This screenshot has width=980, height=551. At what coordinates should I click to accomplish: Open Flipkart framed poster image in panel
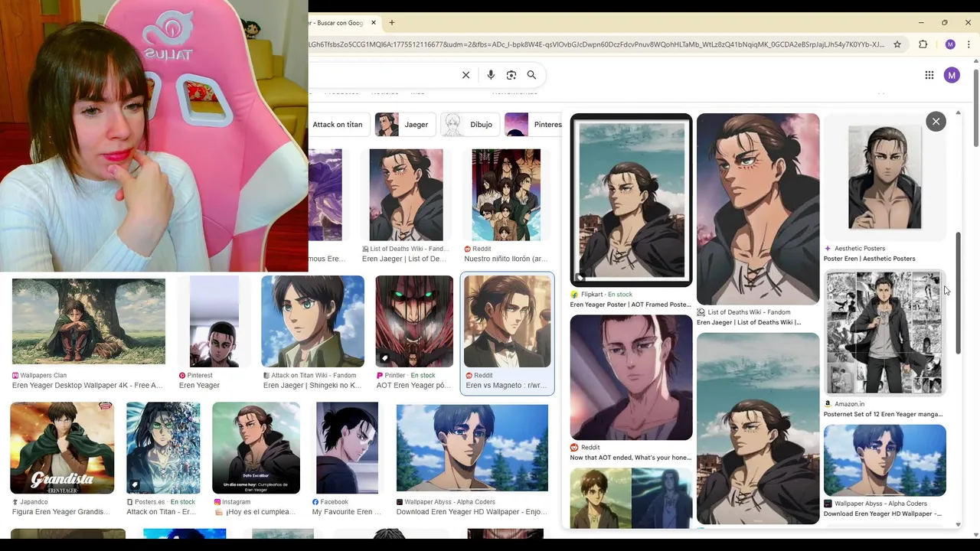click(631, 200)
